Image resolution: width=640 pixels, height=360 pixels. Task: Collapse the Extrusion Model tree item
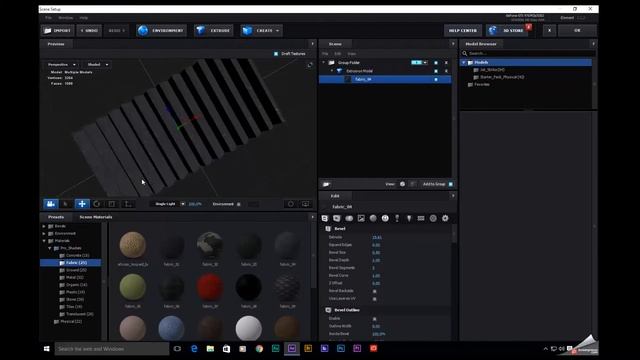pyautogui.click(x=331, y=71)
